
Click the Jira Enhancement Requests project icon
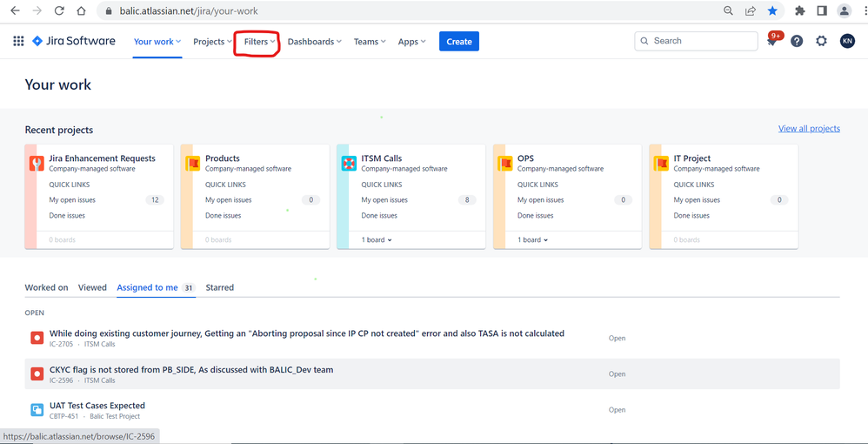tap(37, 163)
